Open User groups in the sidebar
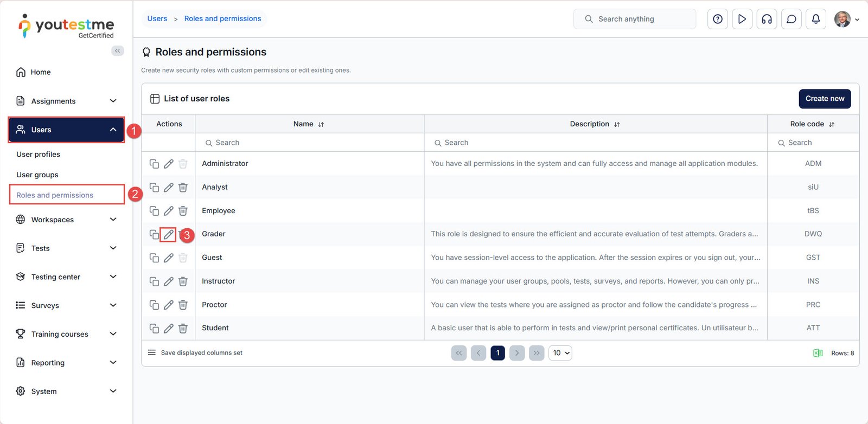Image resolution: width=868 pixels, height=424 pixels. coord(37,175)
